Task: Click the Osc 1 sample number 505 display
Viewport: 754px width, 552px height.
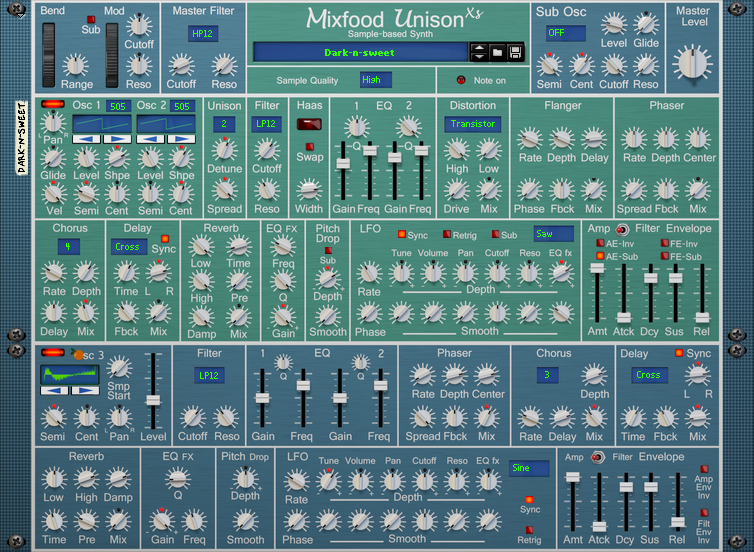Action: click(x=118, y=106)
